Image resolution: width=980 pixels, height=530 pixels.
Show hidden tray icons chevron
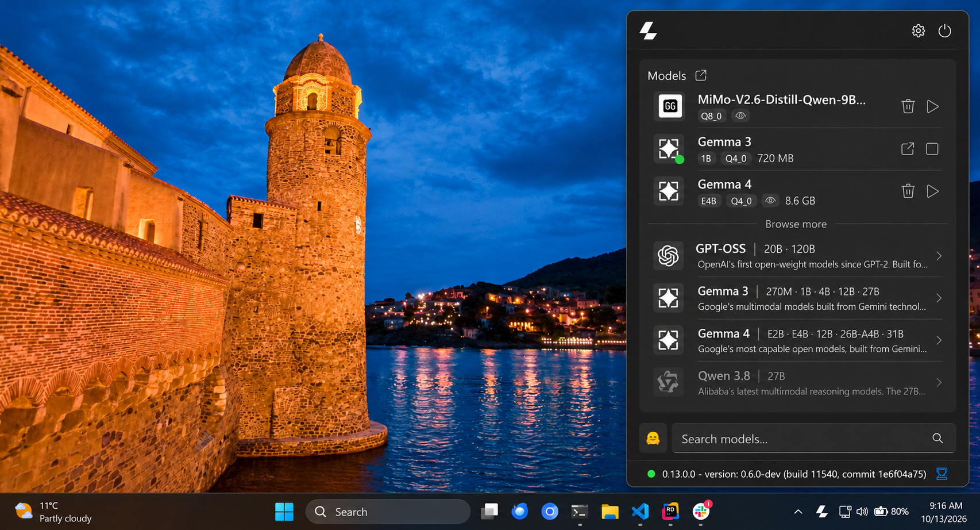[x=798, y=512]
